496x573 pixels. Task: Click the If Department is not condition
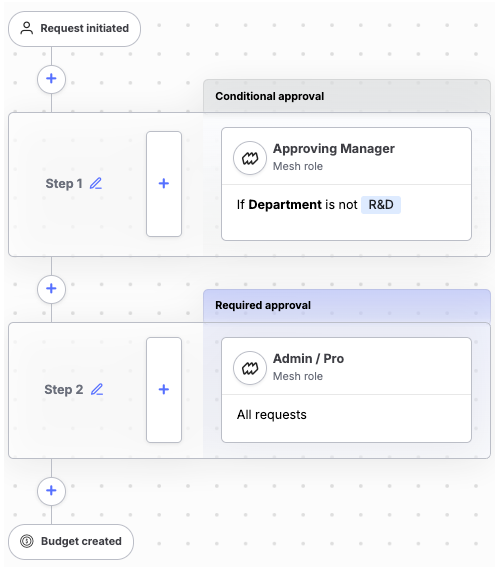[x=297, y=205]
